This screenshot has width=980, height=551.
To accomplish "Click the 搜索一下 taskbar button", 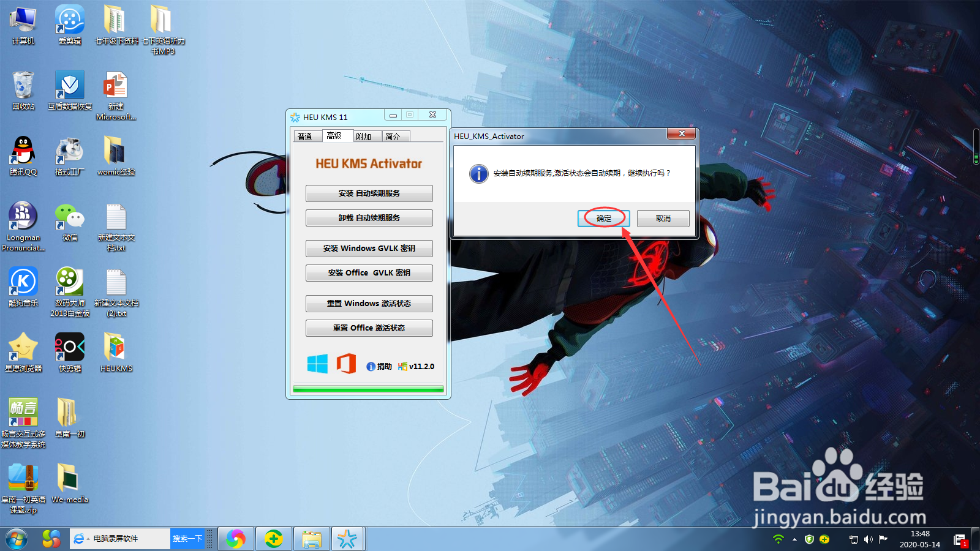I will click(x=187, y=539).
